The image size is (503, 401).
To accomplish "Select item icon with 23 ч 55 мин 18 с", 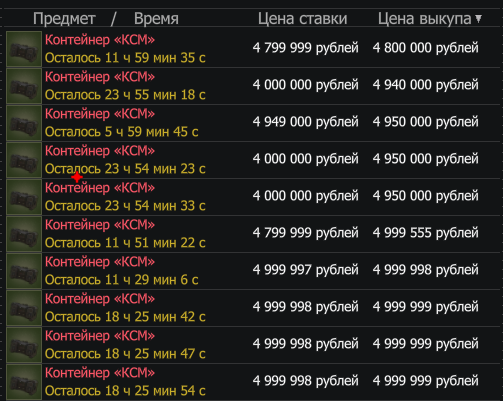I will click(x=24, y=86).
